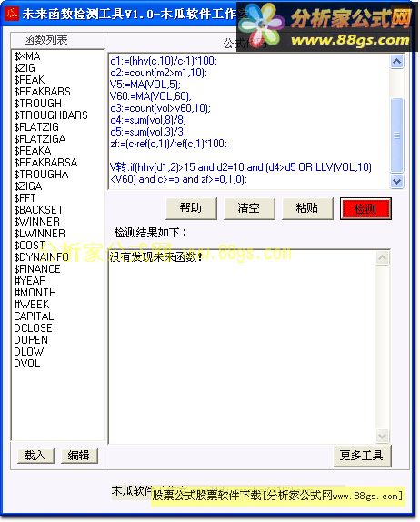Select $PEAK in function list
The image size is (420, 522).
pos(29,80)
